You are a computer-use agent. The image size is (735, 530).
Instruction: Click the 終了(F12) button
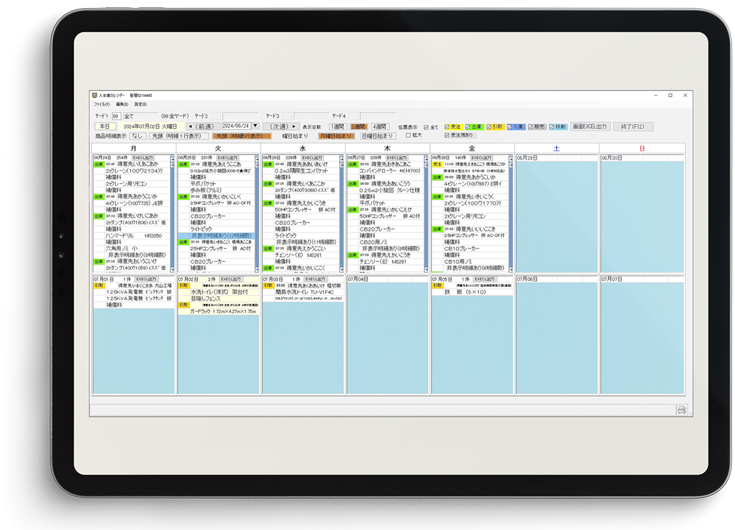pyautogui.click(x=633, y=127)
